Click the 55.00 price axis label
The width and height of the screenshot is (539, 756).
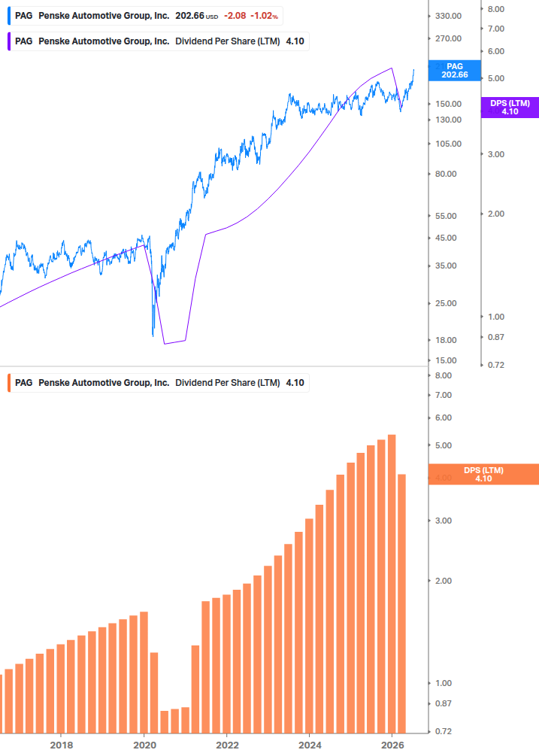[446, 216]
